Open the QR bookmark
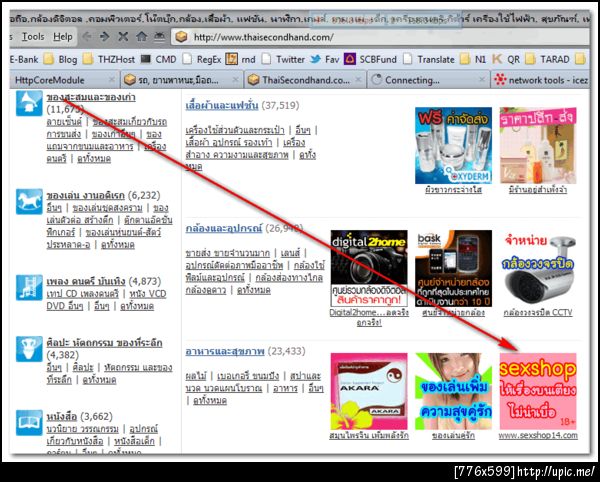The width and height of the screenshot is (600, 482). (x=506, y=59)
